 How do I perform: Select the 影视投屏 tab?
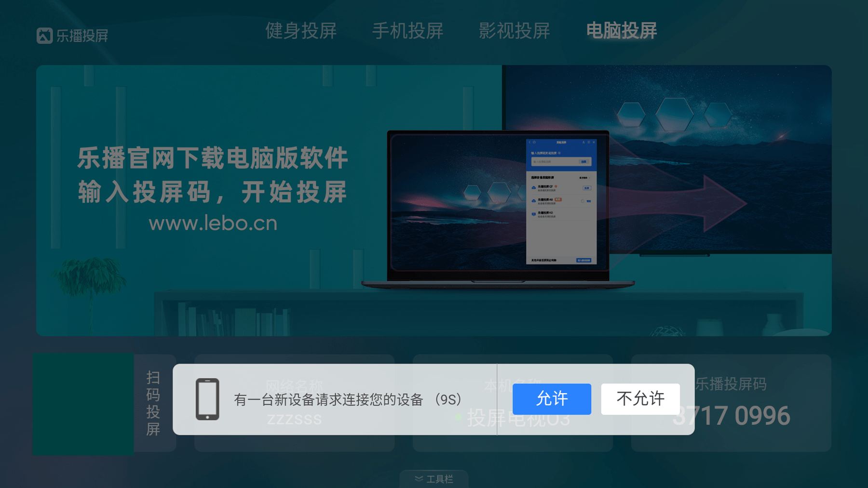pos(514,31)
